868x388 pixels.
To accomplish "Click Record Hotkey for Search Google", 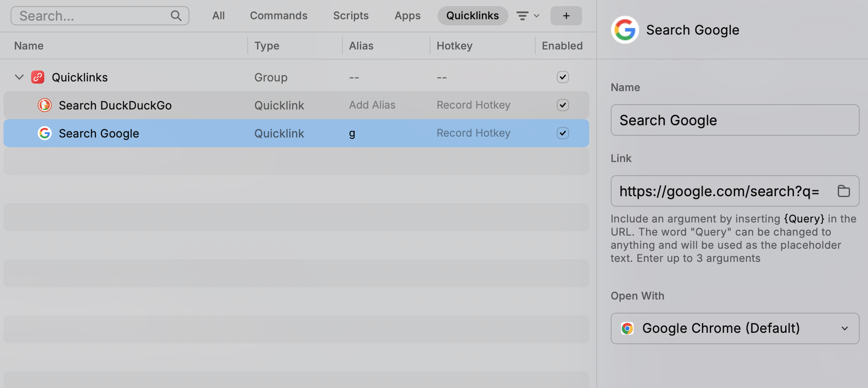I will point(473,133).
